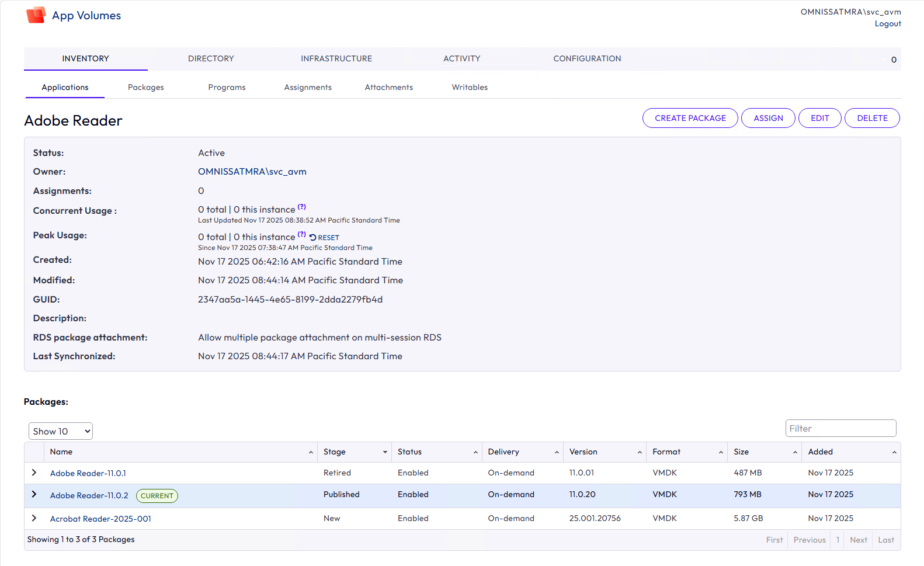924x566 pixels.
Task: Open the Stage column filter dropdown
Action: tap(385, 453)
